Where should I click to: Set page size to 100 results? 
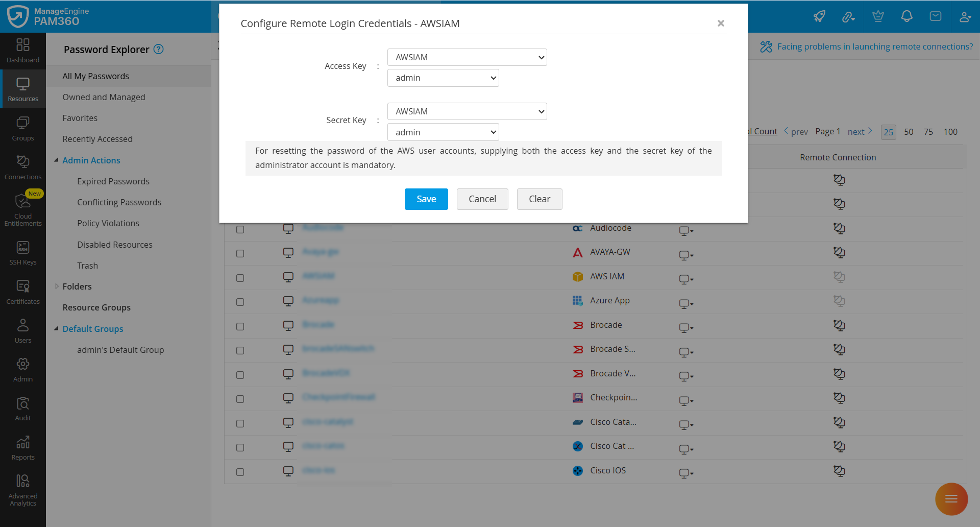[x=950, y=132]
